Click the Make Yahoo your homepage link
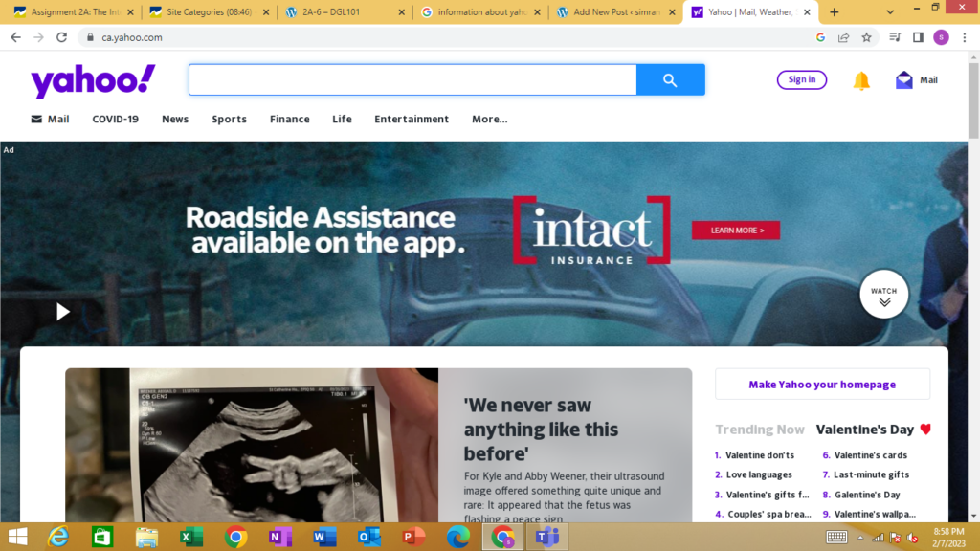This screenshot has width=980, height=551. (x=822, y=385)
